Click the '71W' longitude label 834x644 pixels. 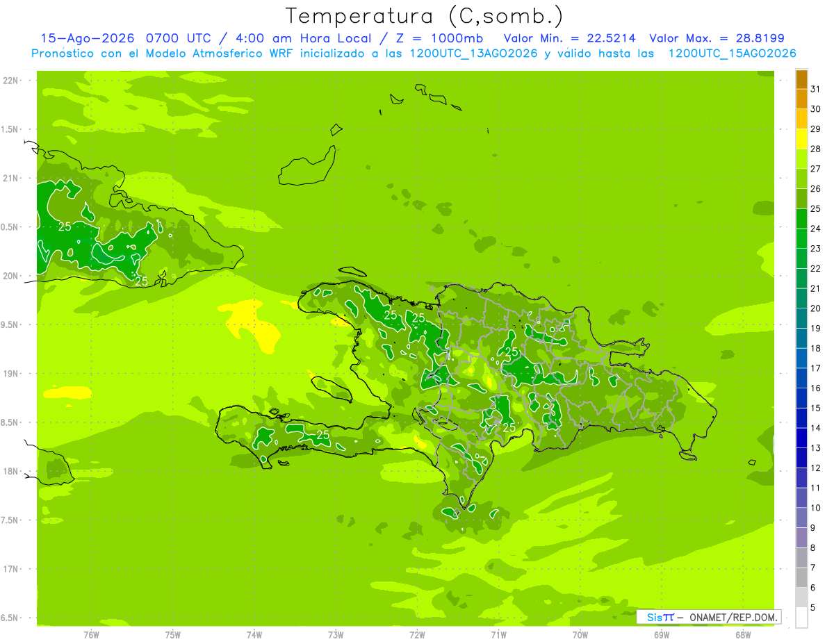[x=498, y=634]
